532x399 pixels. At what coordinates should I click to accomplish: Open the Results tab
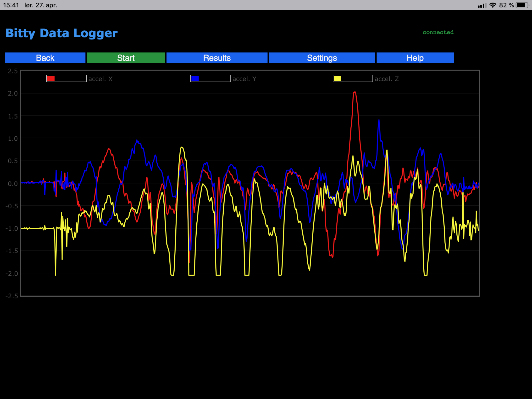point(217,58)
